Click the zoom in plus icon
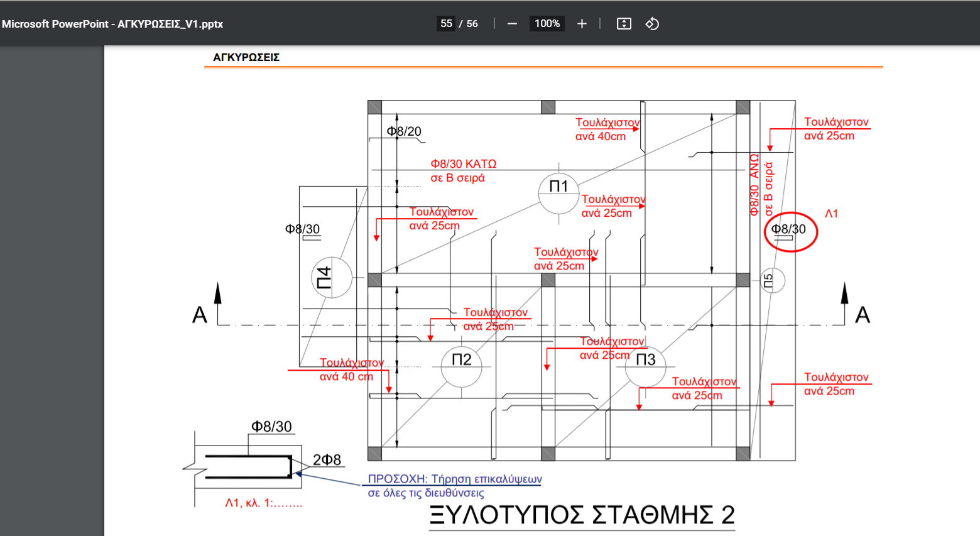Viewport: 980px width, 536px height. pos(582,24)
